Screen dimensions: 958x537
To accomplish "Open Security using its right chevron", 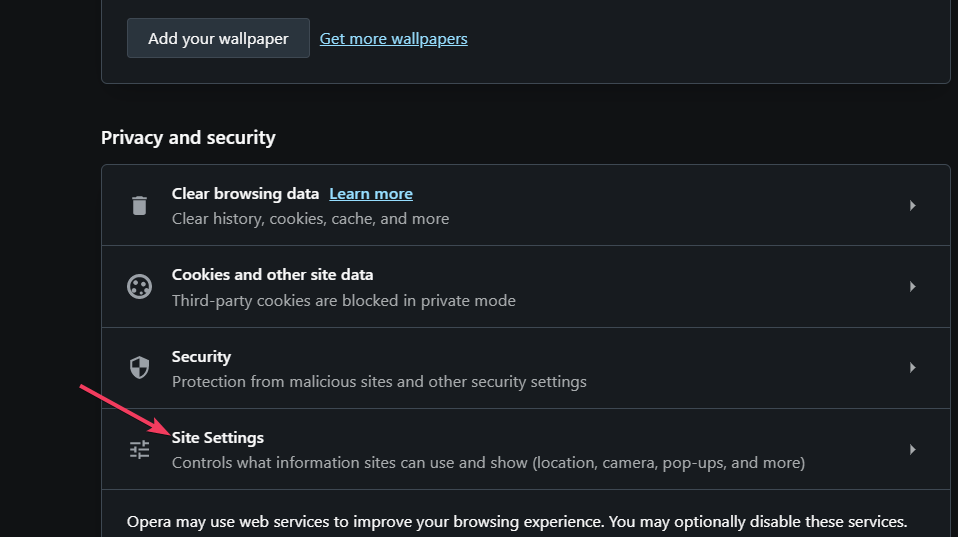I will (x=912, y=368).
